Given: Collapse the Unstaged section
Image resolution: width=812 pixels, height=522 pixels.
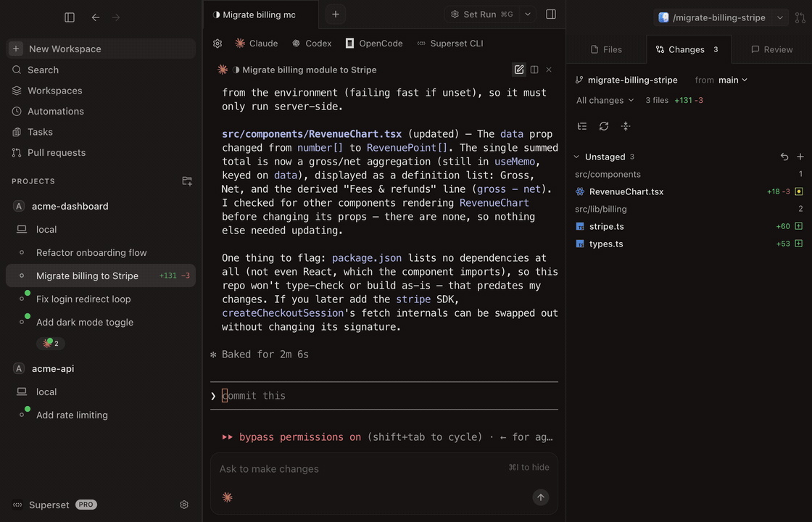Looking at the screenshot, I should point(576,157).
